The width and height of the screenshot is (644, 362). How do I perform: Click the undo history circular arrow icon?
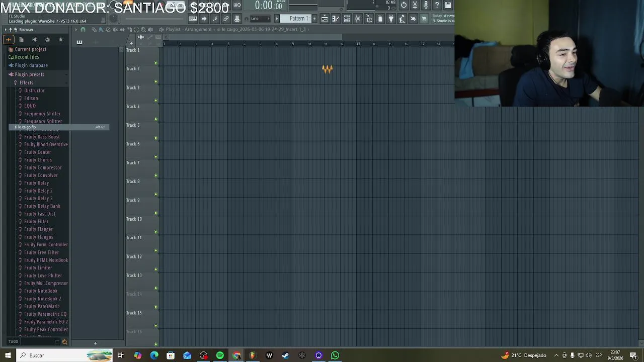pyautogui.click(x=404, y=5)
